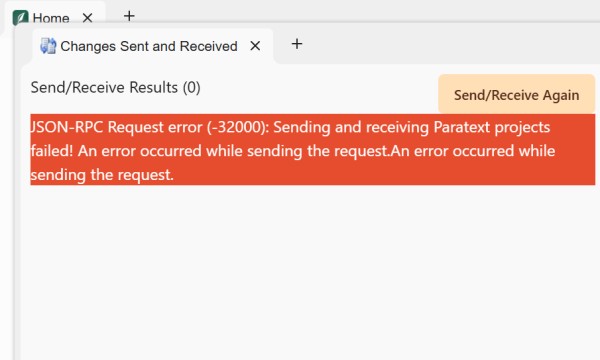
Task: Click the -32000 error code text
Action: click(x=238, y=127)
